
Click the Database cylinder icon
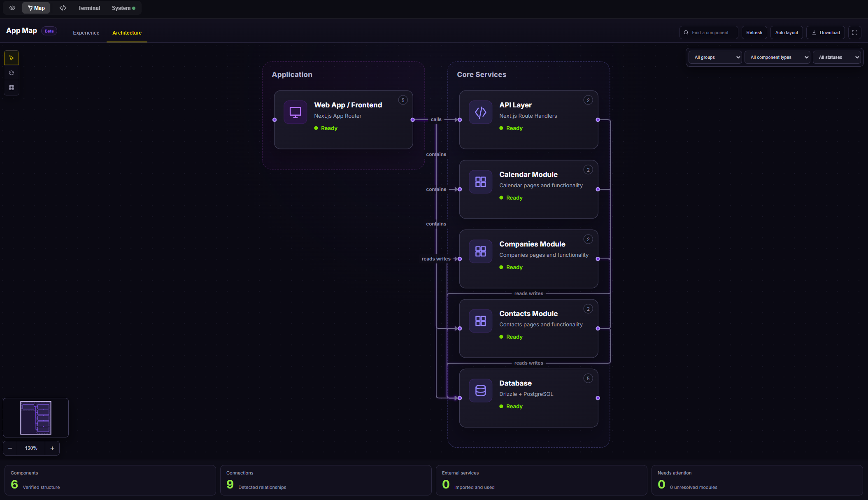point(480,390)
